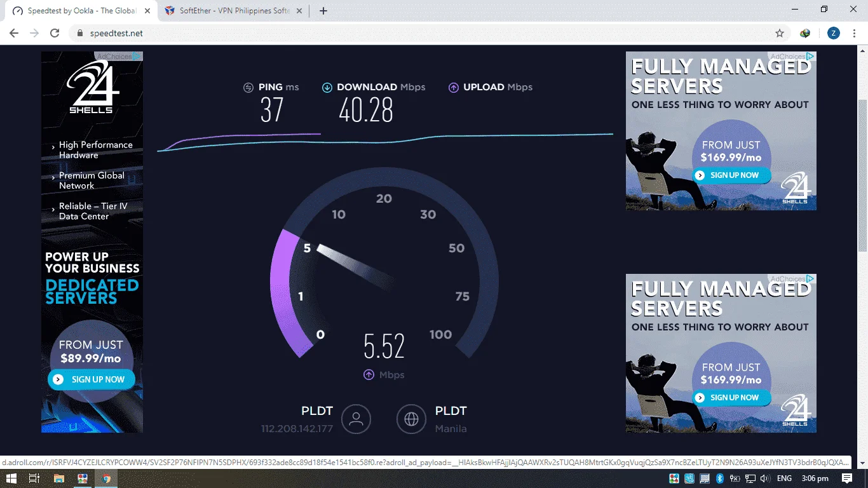This screenshot has height=488, width=868.
Task: Click the 24 Shells logo in left ad
Action: (x=92, y=87)
